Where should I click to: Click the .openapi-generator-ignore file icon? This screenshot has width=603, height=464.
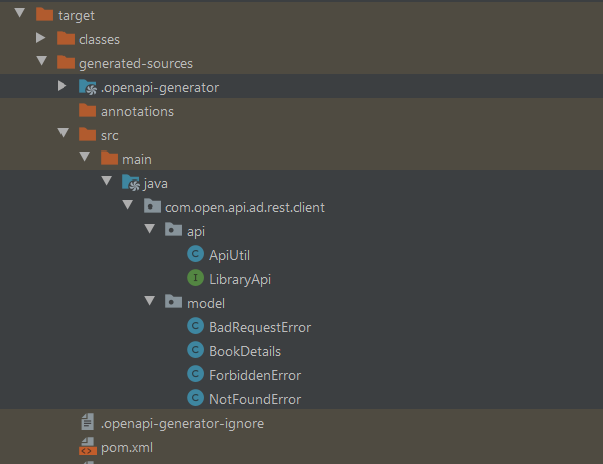pos(88,422)
